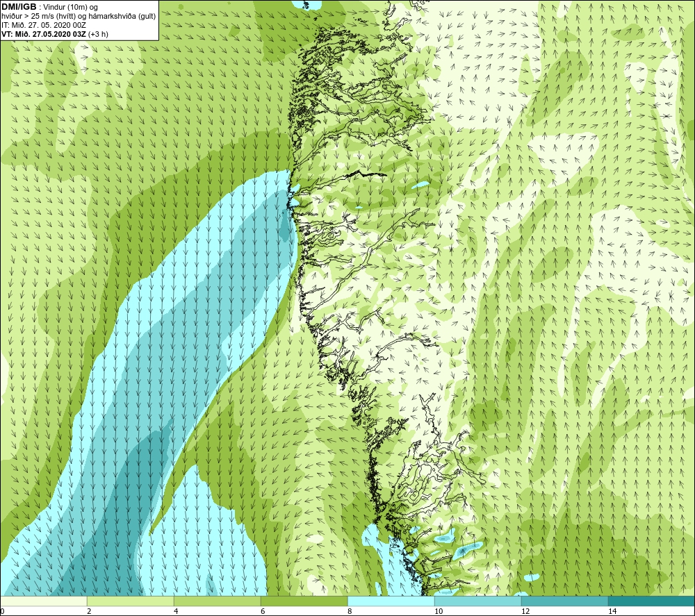This screenshot has height=616, width=695.
Task: Select the 8–10 m/s light cyan swatch
Action: pos(391,601)
